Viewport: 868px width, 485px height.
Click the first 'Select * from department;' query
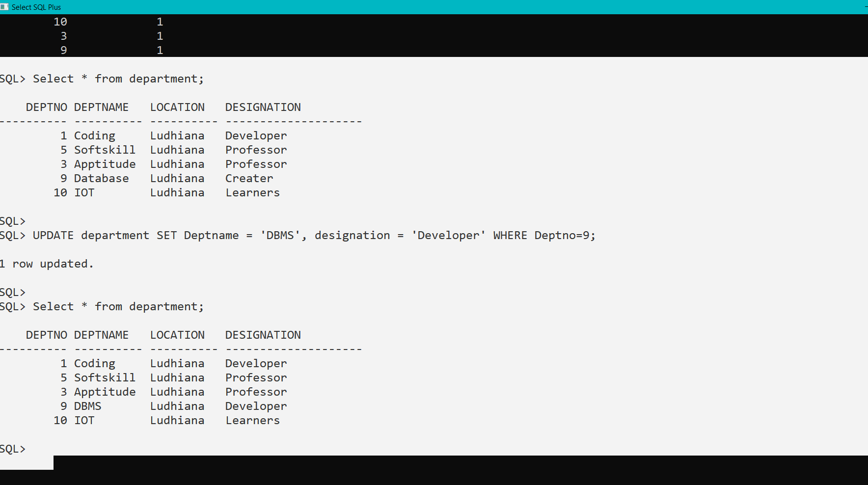118,79
